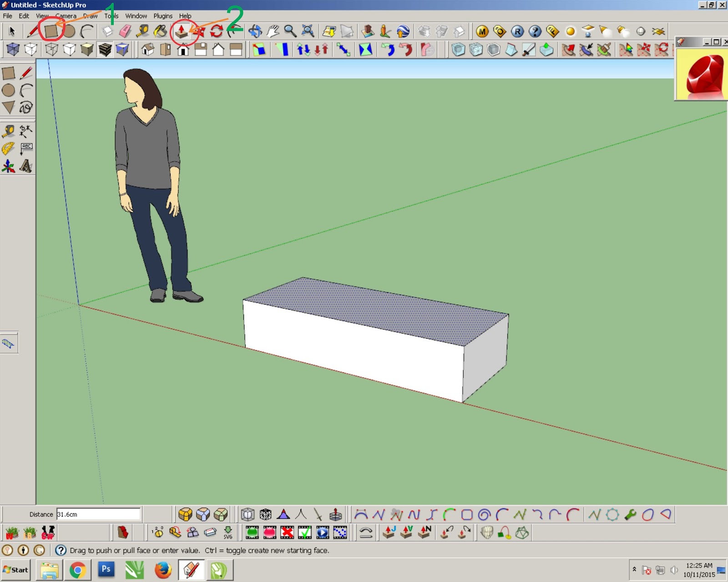Click the Zoom Extents icon
The image size is (728, 582).
(308, 31)
